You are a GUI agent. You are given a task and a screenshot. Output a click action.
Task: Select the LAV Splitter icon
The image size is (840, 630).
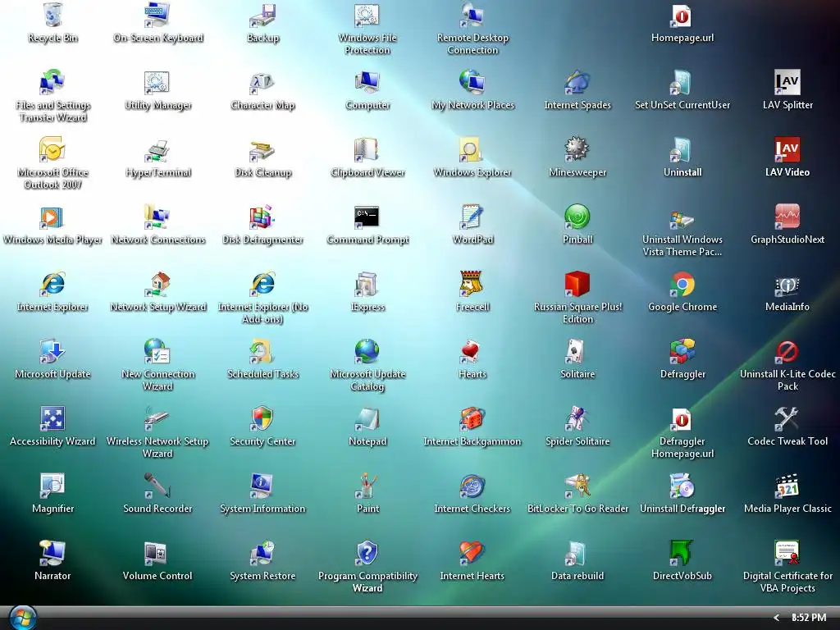coord(787,83)
